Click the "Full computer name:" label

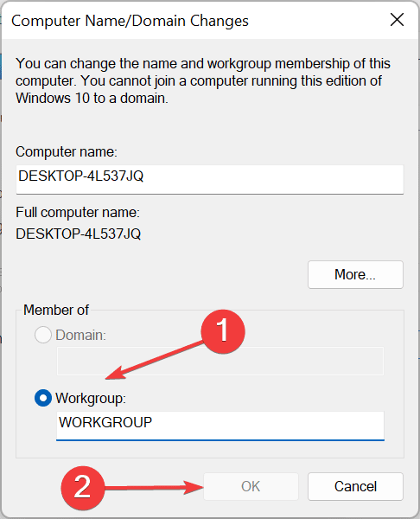78,212
